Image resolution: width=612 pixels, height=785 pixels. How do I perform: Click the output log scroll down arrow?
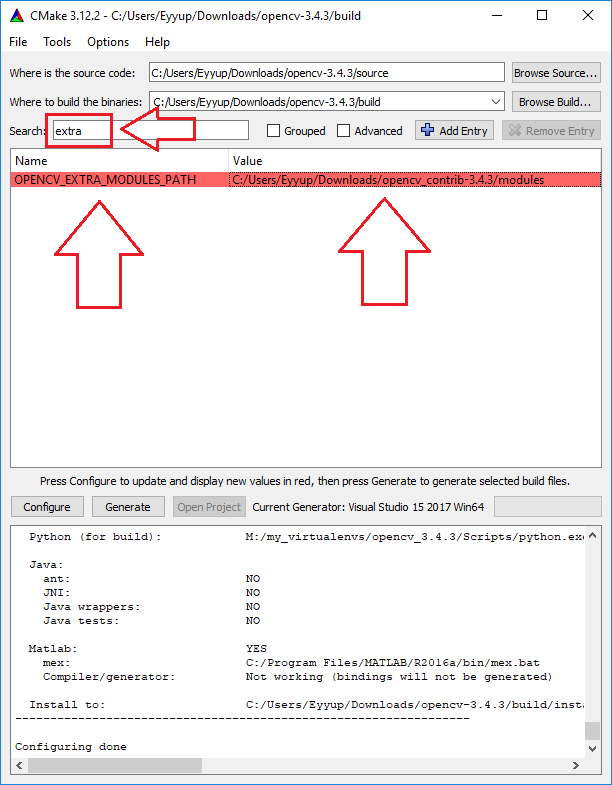[x=592, y=749]
